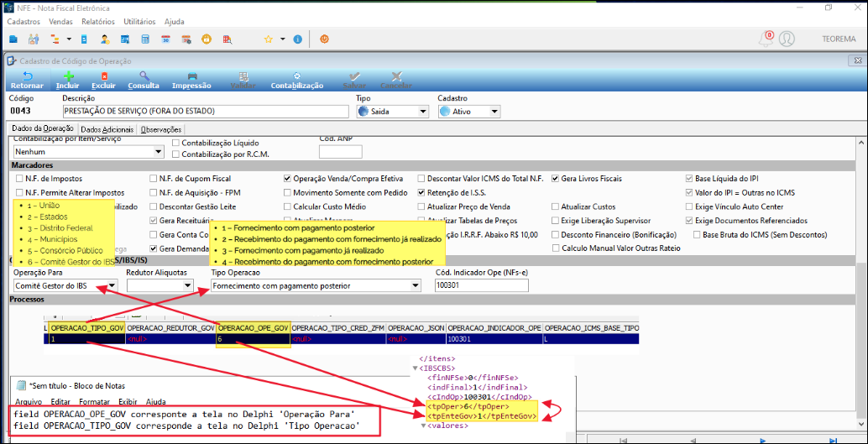Open Consulta magnifier button
This screenshot has width=868, height=444.
(144, 81)
